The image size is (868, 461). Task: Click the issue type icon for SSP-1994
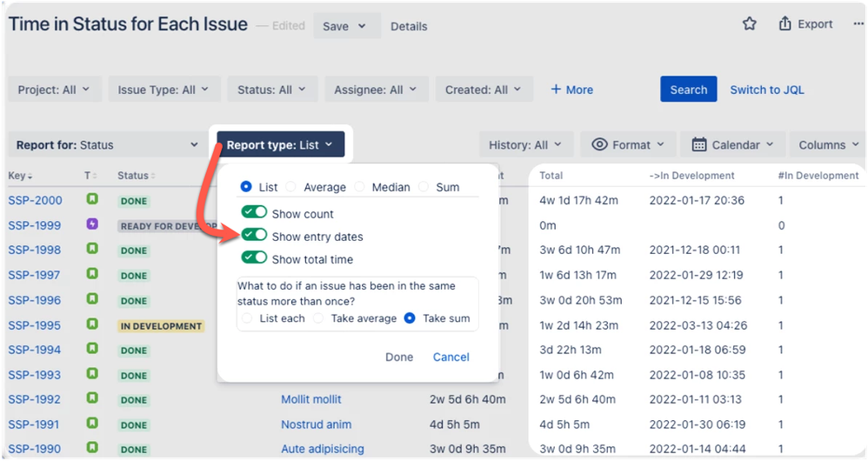point(92,349)
